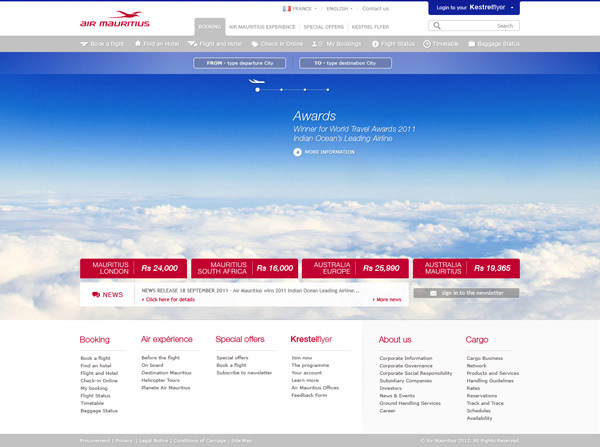Click the search magnifier icon
Viewport: 600px width, 447px height.
pos(437,26)
